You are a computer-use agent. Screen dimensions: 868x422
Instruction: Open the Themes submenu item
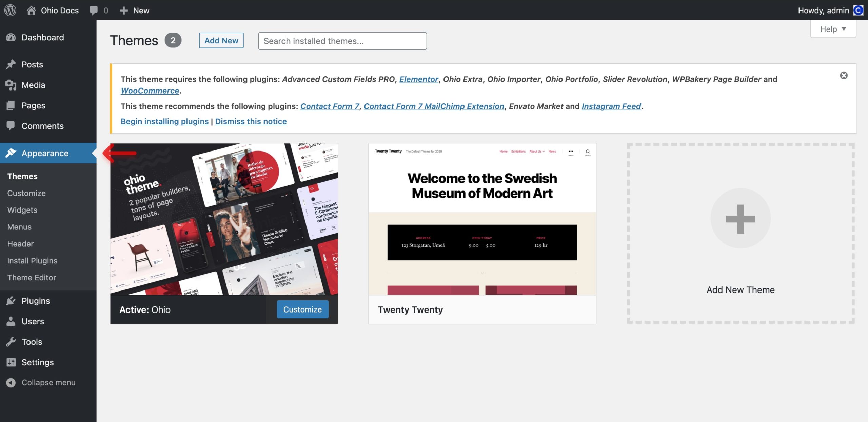tap(22, 176)
